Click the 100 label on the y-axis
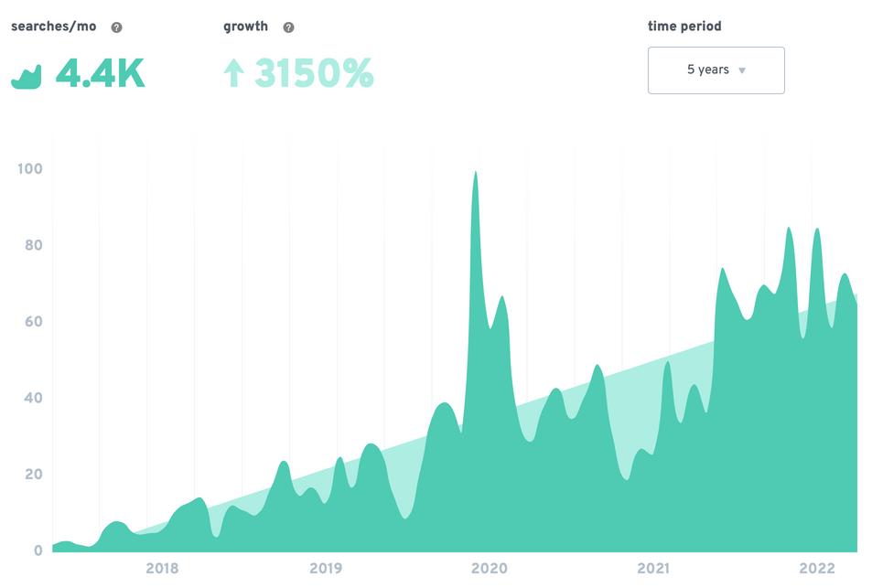 (30, 168)
